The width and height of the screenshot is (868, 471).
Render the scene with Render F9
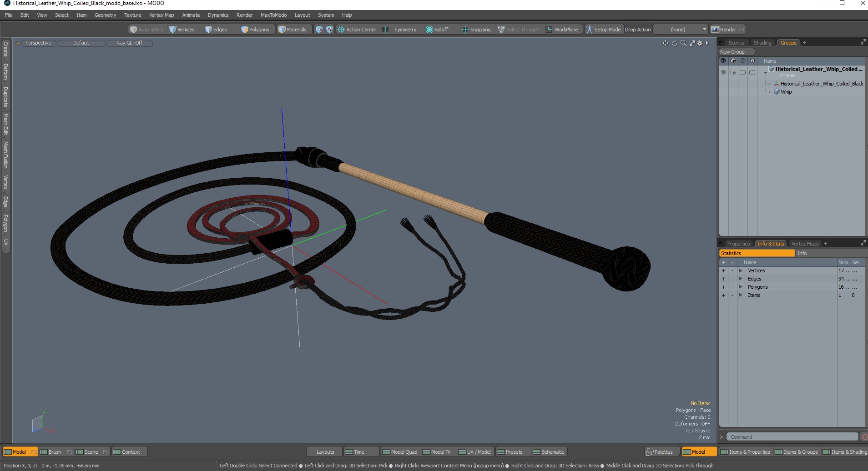coord(727,30)
